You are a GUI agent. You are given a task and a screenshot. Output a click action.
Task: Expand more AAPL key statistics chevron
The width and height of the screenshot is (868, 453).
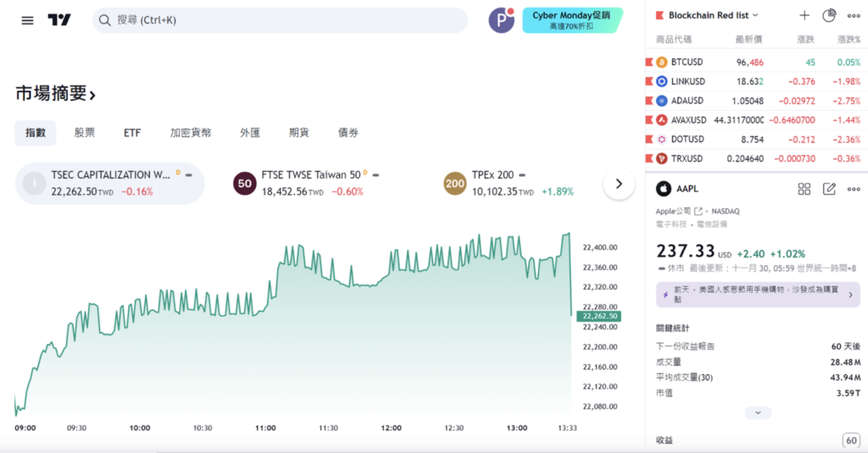coord(758,412)
